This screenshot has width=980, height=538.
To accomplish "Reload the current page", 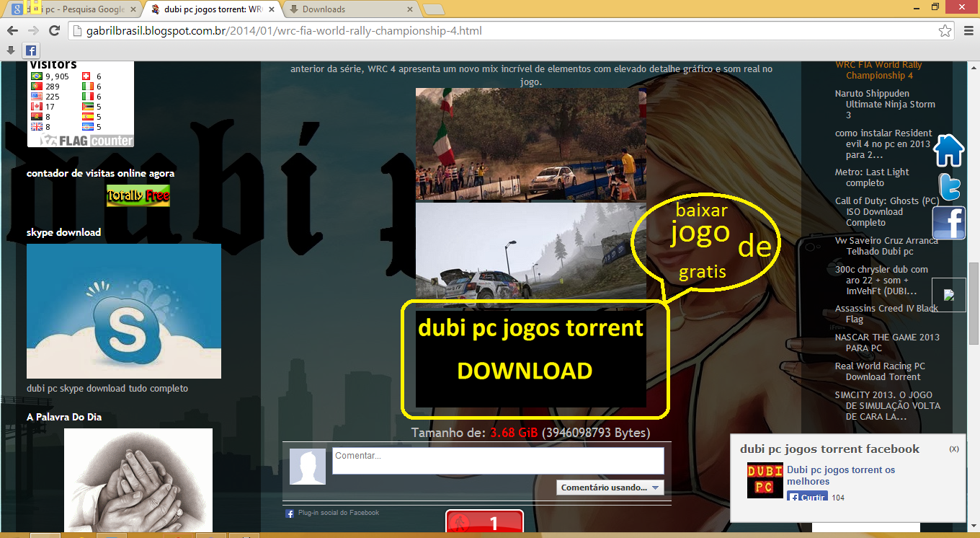I will coord(54,31).
